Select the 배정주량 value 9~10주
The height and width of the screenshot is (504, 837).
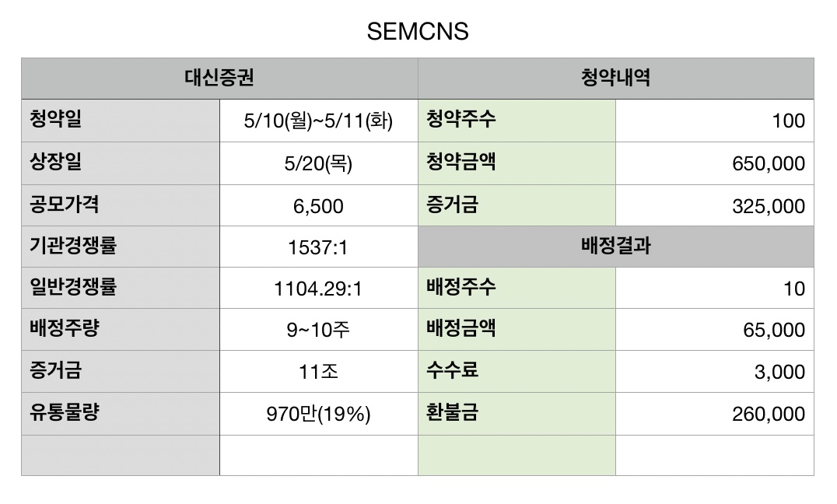pyautogui.click(x=319, y=330)
